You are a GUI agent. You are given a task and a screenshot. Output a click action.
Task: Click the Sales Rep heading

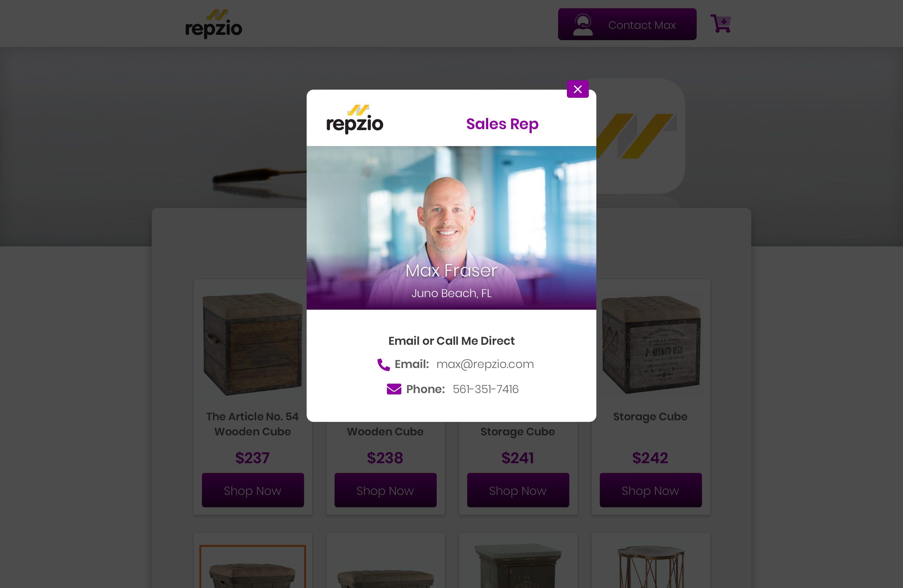502,124
